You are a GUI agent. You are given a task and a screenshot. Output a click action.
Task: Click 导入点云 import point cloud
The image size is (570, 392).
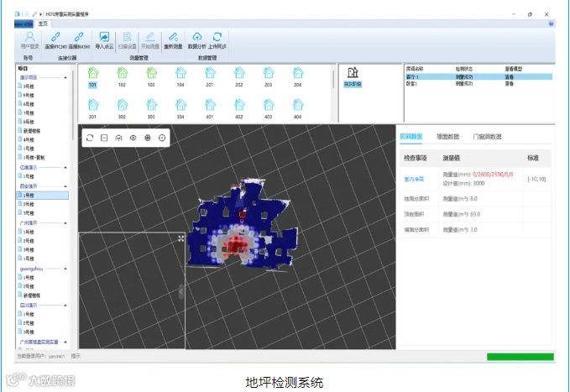104,40
